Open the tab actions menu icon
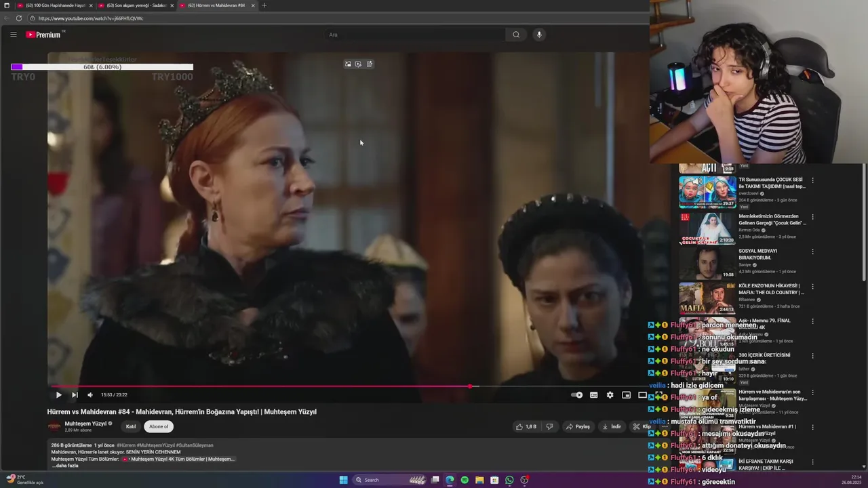This screenshot has height=488, width=868. click(x=7, y=5)
